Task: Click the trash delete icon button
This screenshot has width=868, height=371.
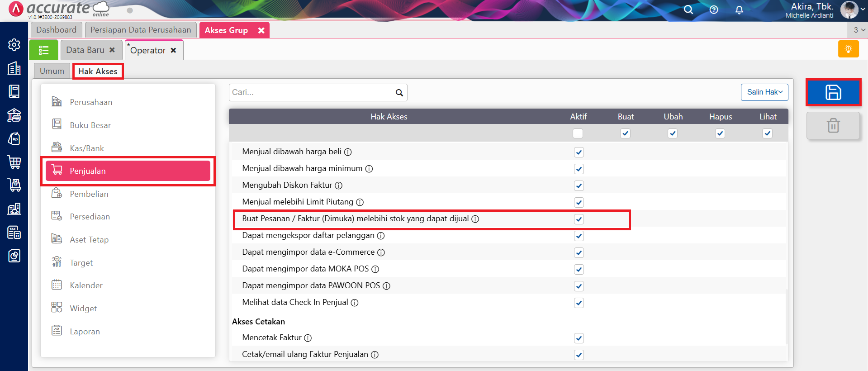Action: [833, 125]
